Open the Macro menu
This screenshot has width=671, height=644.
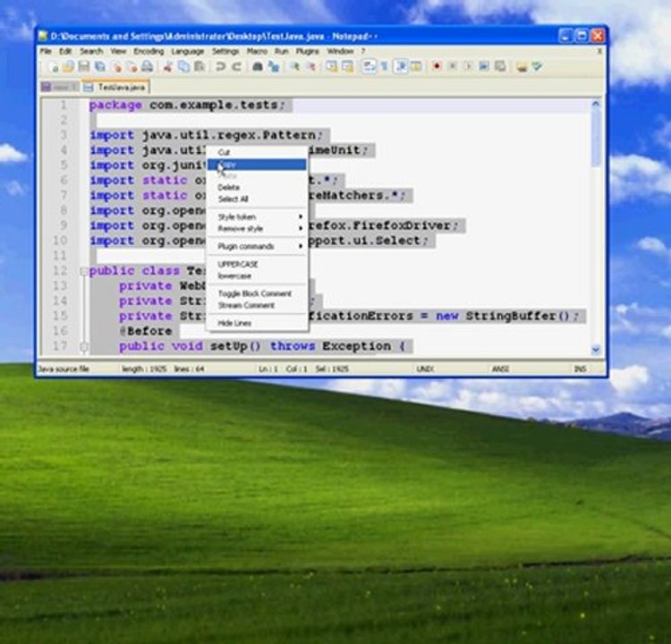coord(257,51)
